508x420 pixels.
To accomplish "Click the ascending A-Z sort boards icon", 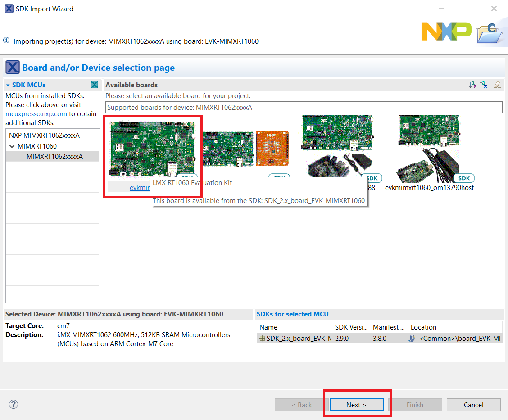I will pos(472,85).
